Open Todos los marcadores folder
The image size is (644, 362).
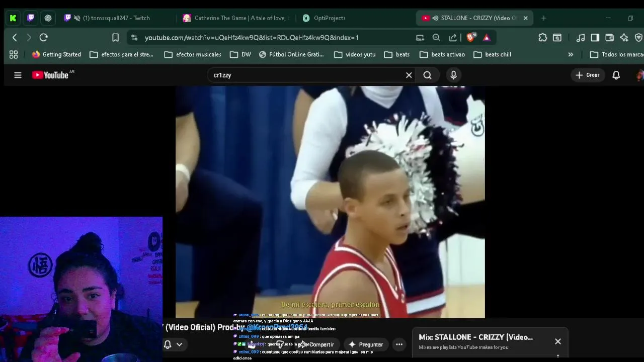[617, 54]
